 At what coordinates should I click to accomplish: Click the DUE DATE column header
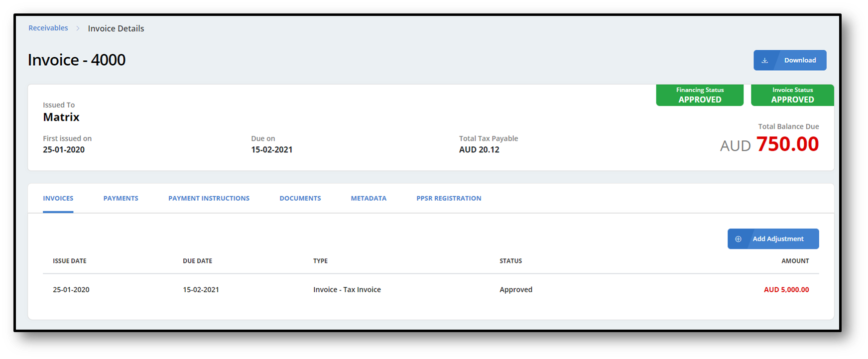(198, 261)
